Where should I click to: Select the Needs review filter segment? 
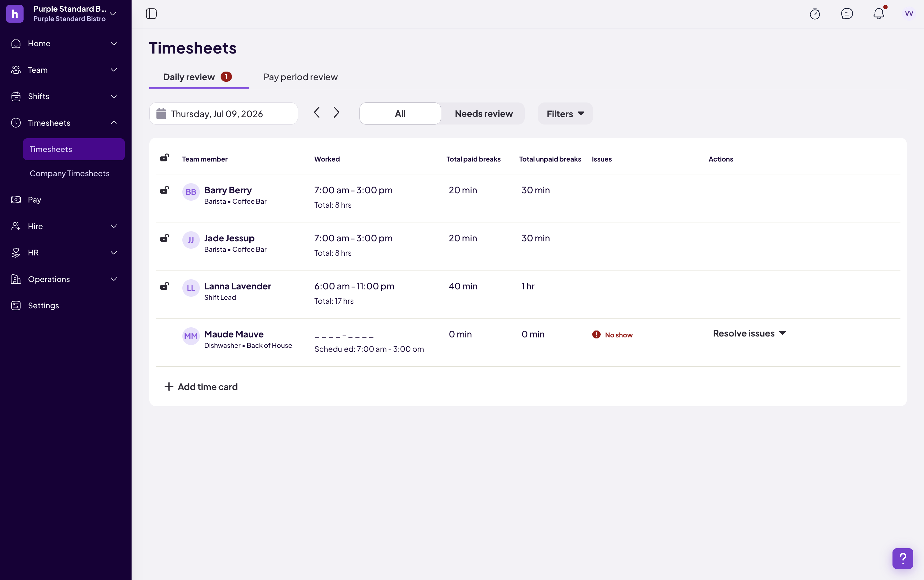point(483,113)
